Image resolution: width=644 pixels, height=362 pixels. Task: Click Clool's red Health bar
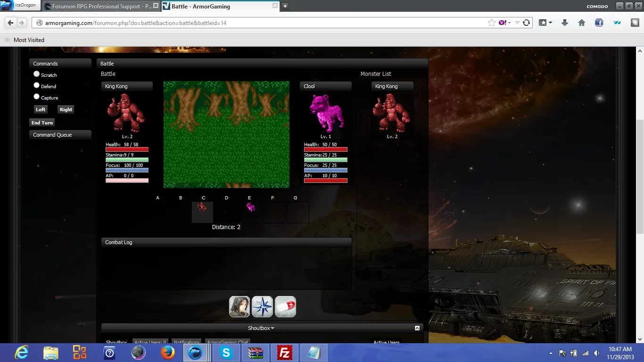tap(326, 149)
